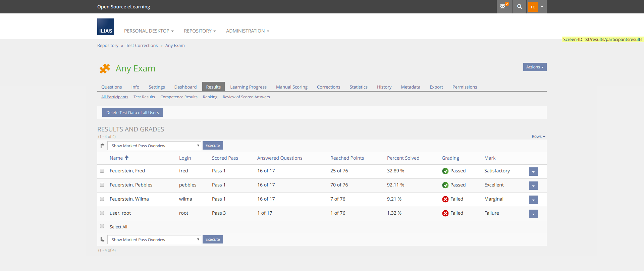Screen dimensions: 644x271
Task: Open the Administration menu
Action: (248, 31)
